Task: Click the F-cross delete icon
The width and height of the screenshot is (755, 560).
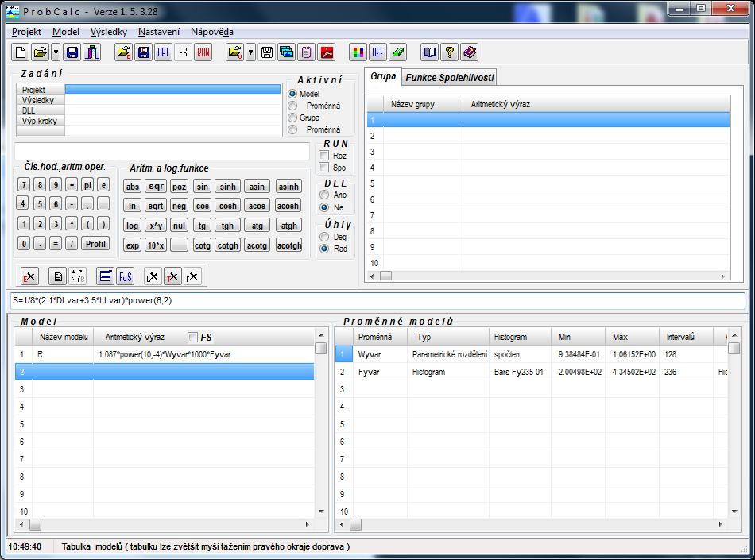Action: [x=192, y=276]
